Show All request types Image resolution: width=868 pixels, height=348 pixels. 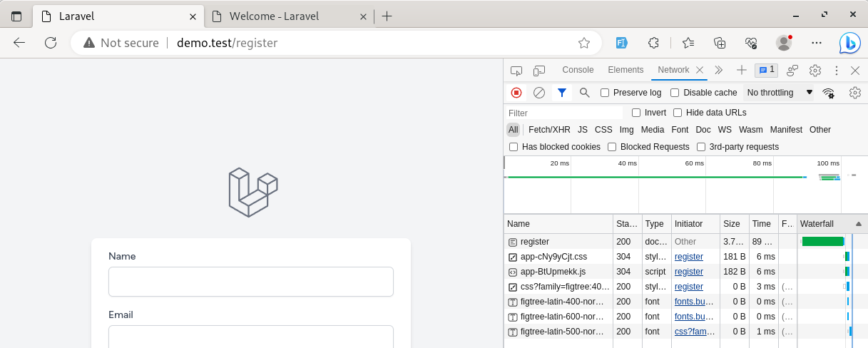coord(514,130)
